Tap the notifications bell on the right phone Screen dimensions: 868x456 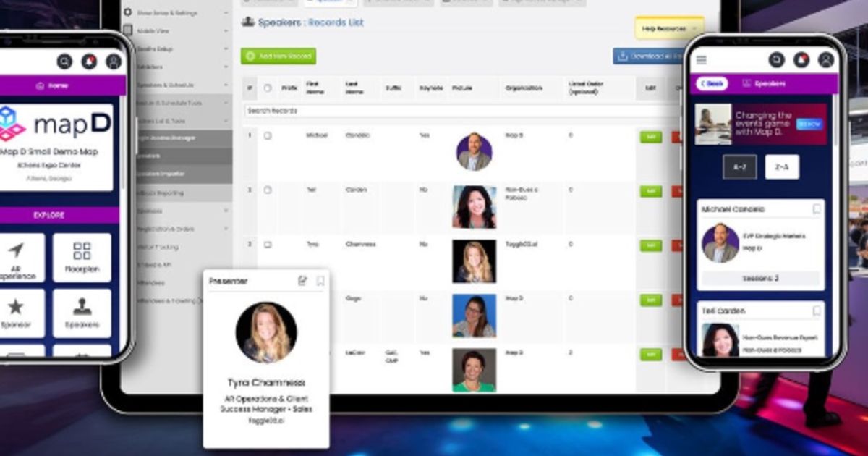tap(800, 59)
